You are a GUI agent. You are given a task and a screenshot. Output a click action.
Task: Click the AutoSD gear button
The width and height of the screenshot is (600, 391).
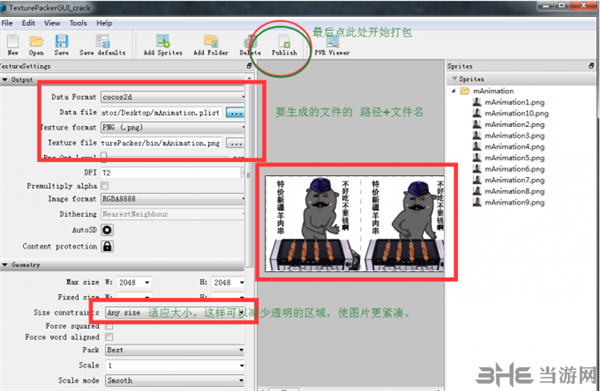point(107,230)
